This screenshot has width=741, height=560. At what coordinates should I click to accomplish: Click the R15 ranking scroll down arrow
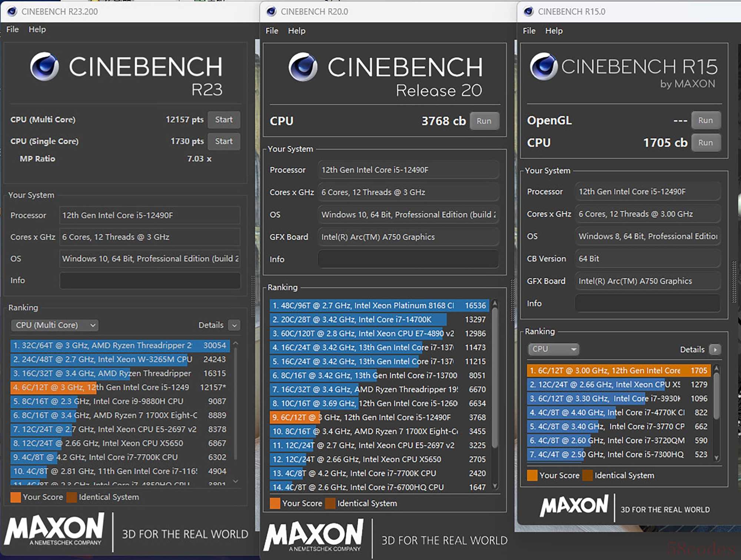pos(717,458)
